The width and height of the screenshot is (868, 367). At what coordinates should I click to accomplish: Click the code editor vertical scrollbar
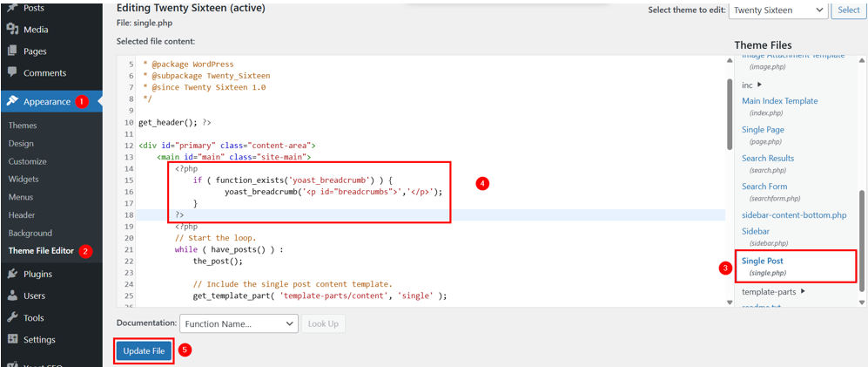point(730,114)
